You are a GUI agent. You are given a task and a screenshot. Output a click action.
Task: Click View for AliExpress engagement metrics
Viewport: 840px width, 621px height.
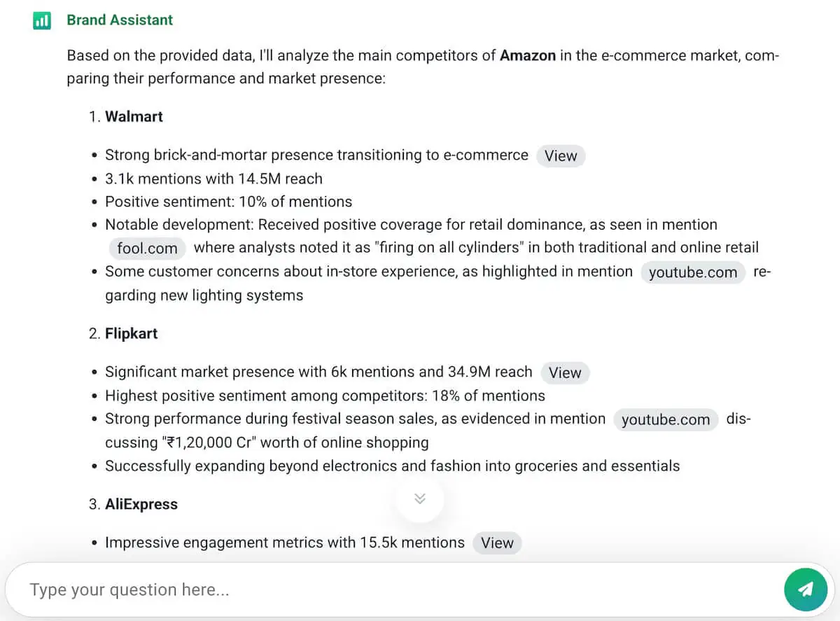tap(497, 543)
